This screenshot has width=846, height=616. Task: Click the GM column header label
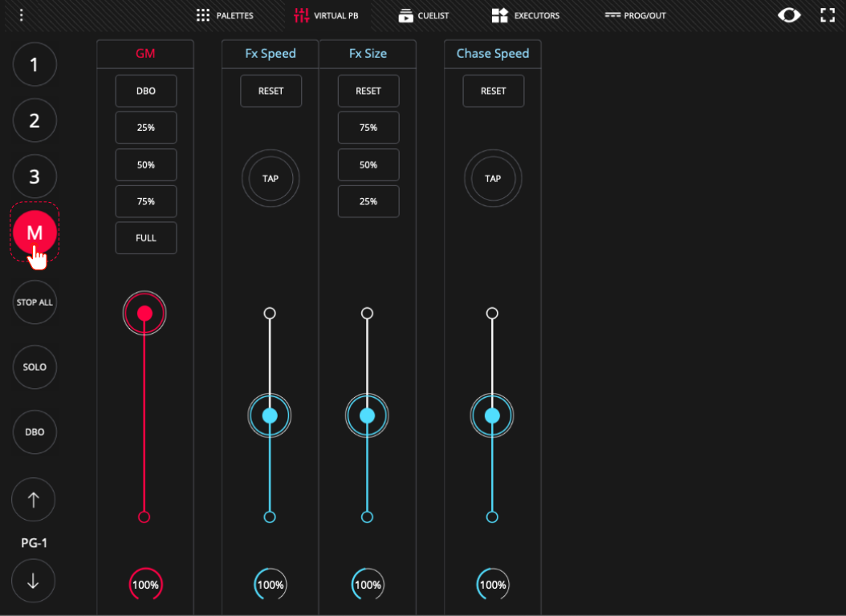145,54
